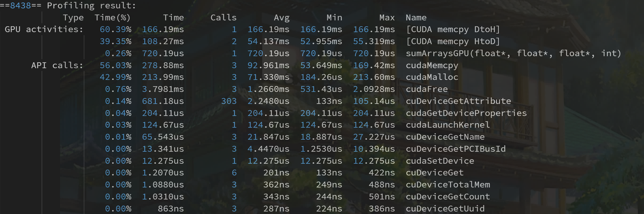
Task: Click the sumArraysGPU kernel name
Action: [513, 53]
